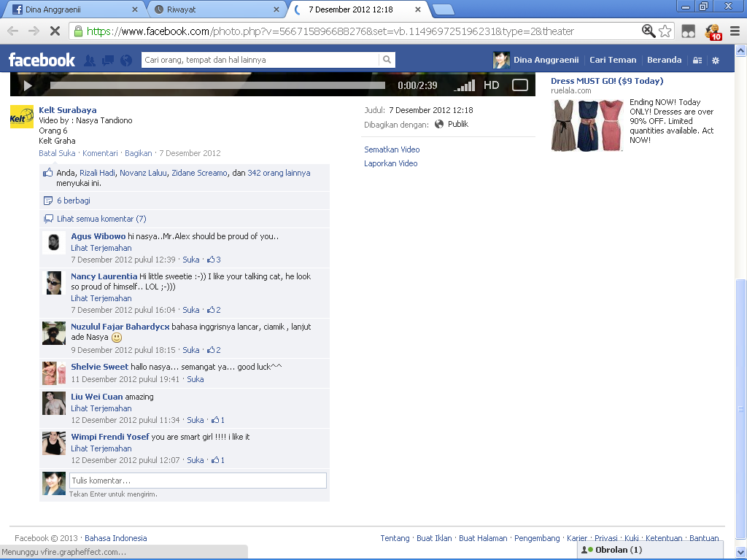Click in the Tulis komentar field
The image size is (747, 560).
coord(198,481)
